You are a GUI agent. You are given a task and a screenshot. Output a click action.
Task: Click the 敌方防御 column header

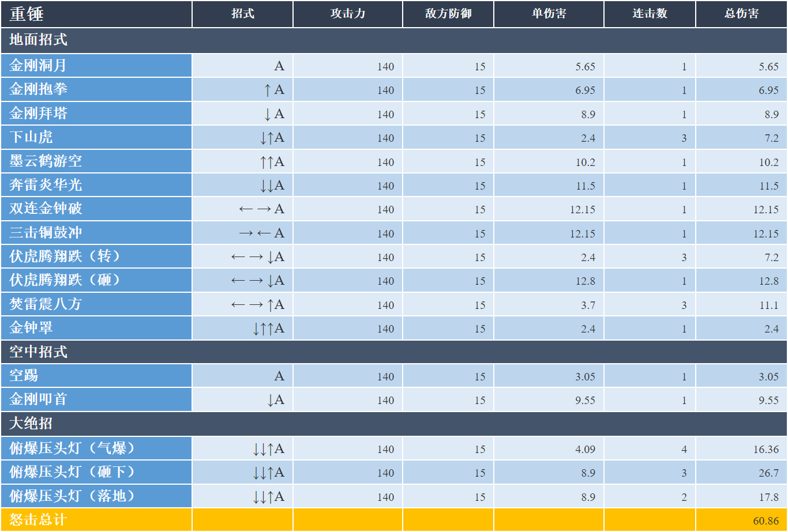tap(448, 14)
